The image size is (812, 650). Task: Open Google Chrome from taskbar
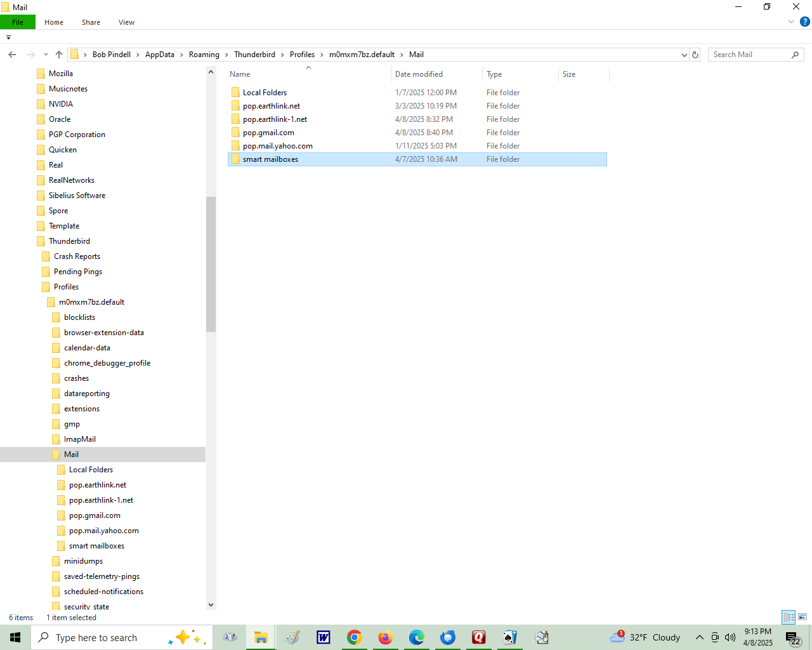tap(355, 637)
